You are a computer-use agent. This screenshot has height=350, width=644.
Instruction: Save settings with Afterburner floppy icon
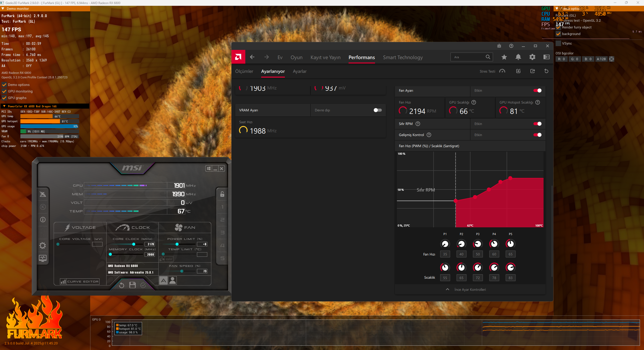(x=132, y=285)
